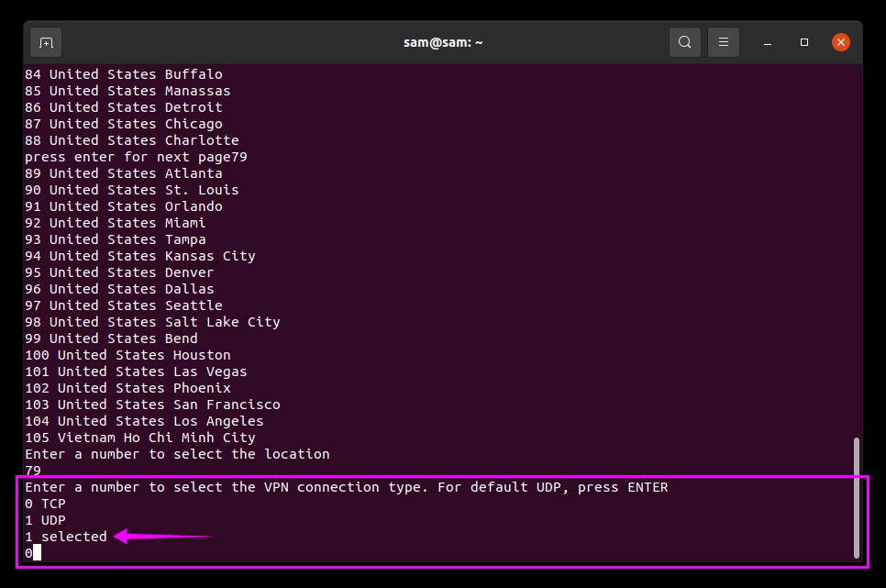This screenshot has height=588, width=886.
Task: Click the '84 United States Buffalo' line
Action: pyautogui.click(x=124, y=74)
